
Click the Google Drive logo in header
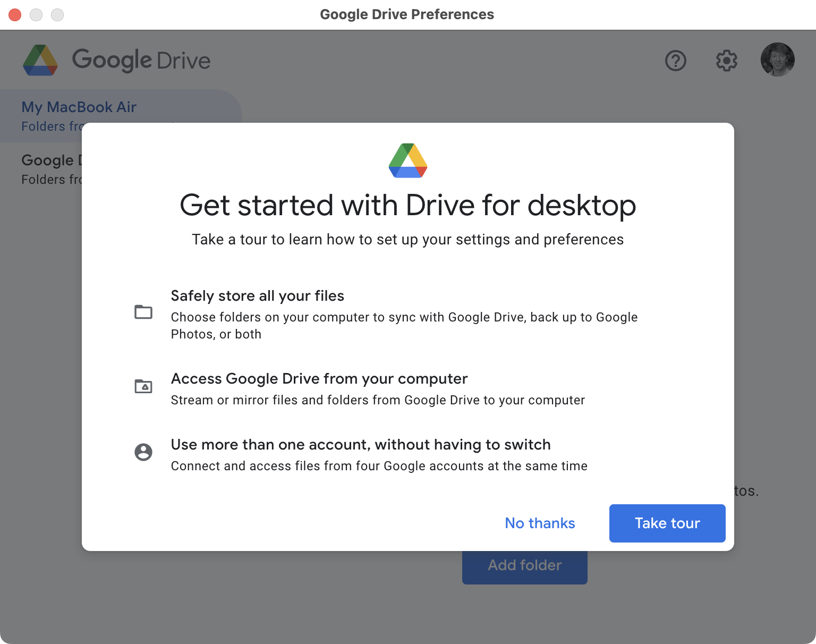[40, 60]
